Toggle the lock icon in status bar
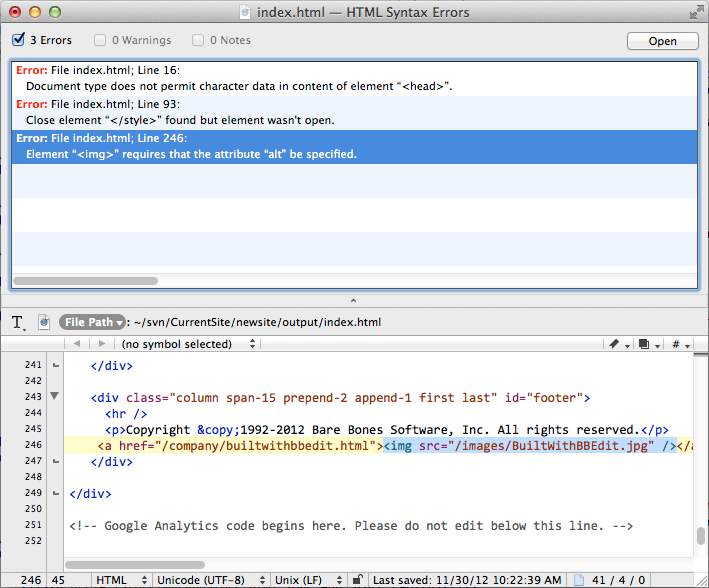The image size is (709, 588). [357, 579]
